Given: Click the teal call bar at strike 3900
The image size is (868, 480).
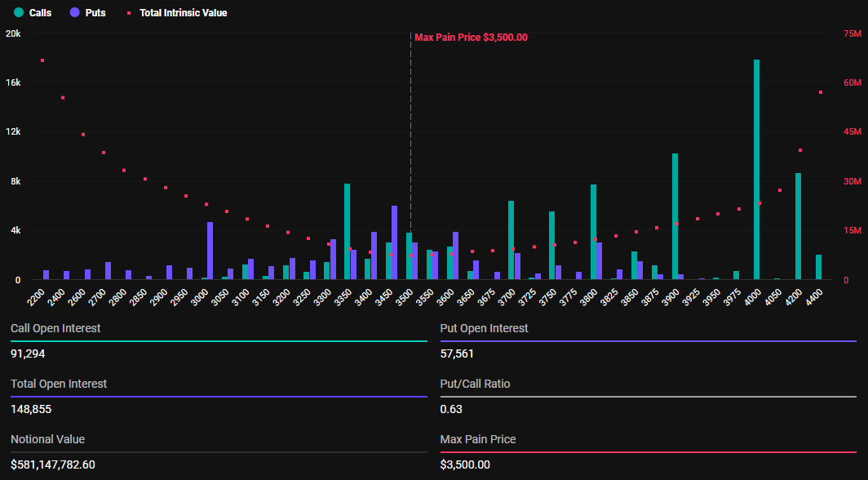Looking at the screenshot, I should 675,216.
